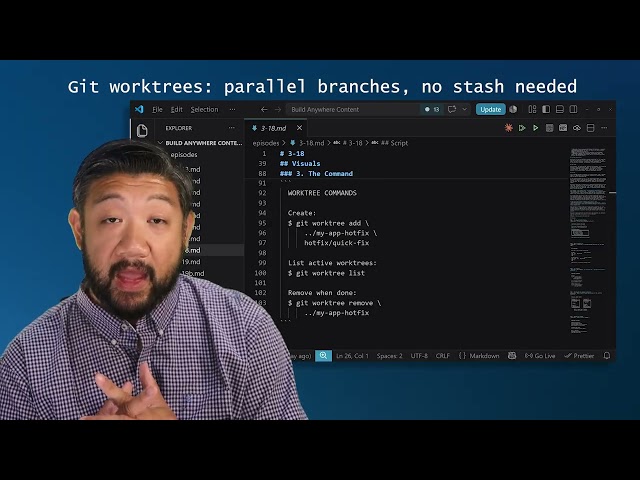Click the 'List active worktrees:' line

[x=332, y=263]
